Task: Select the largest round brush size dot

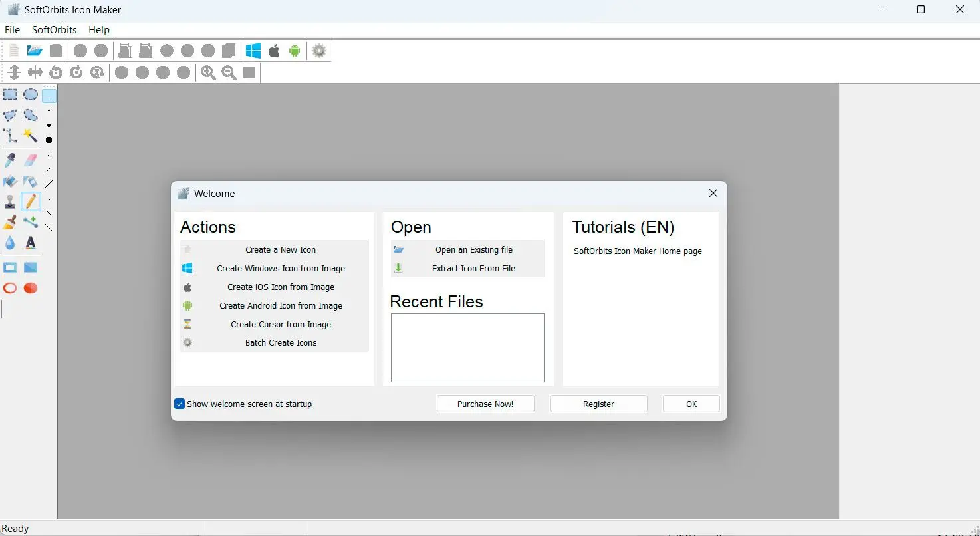Action: (49, 140)
